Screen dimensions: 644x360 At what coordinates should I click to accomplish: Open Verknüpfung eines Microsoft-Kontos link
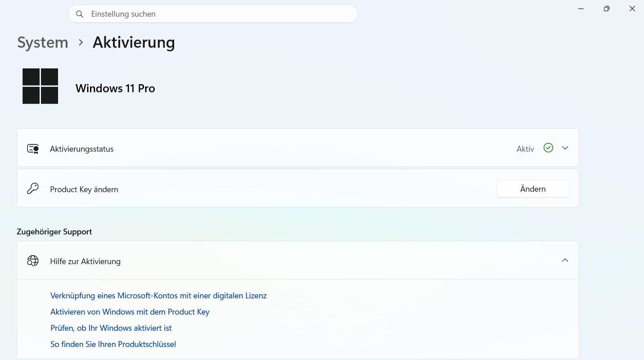click(158, 296)
